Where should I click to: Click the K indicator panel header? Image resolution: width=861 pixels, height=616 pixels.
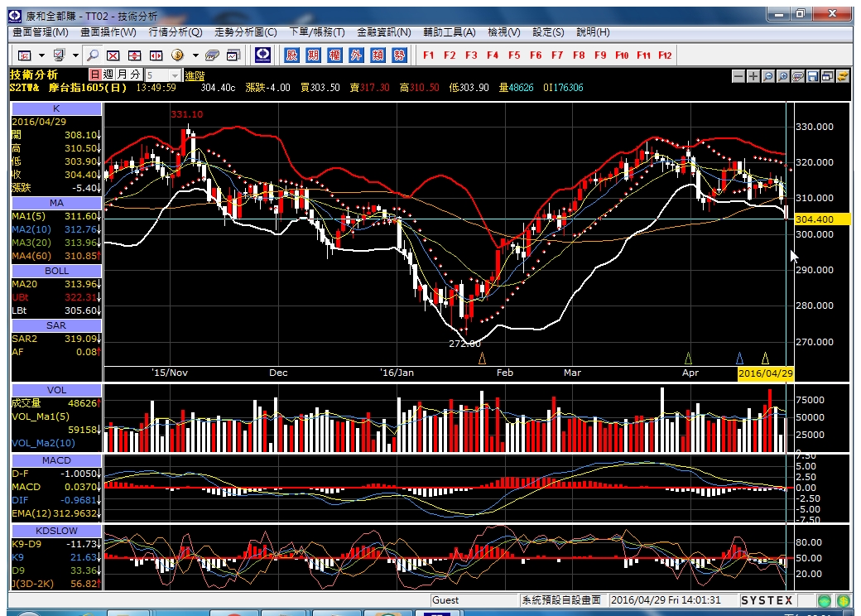tap(56, 108)
